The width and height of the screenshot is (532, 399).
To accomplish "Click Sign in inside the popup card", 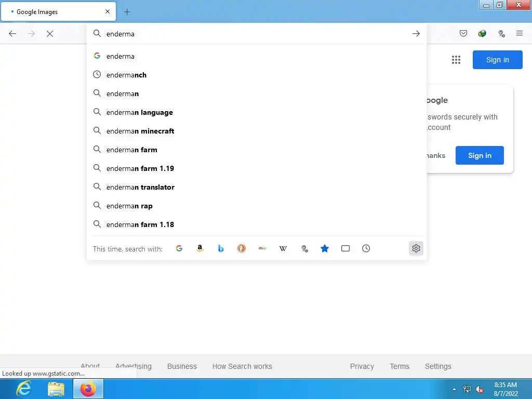I will click(x=480, y=155).
